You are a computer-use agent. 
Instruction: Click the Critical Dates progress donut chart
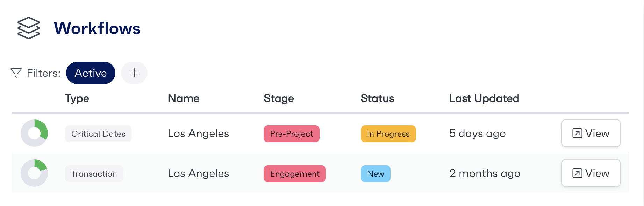34,133
